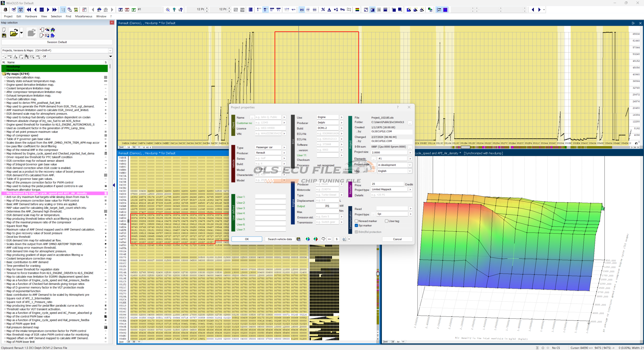
Task: Open the Miscellaneous menu
Action: [x=84, y=16]
